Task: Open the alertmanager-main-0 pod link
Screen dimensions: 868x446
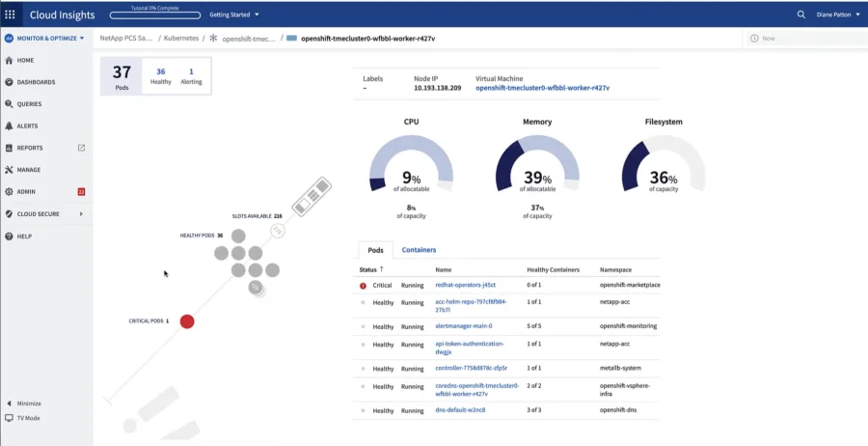Action: coord(464,325)
